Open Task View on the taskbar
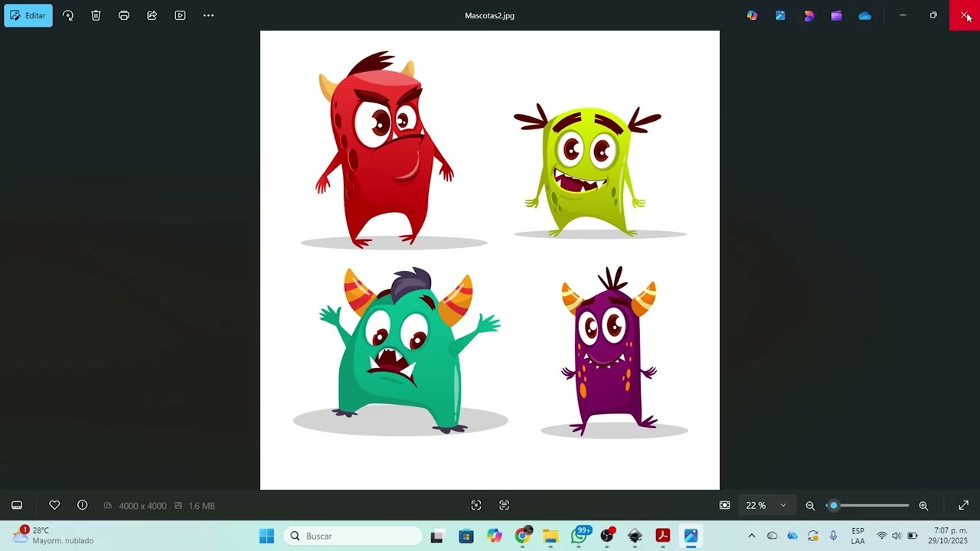This screenshot has width=980, height=551. click(437, 536)
